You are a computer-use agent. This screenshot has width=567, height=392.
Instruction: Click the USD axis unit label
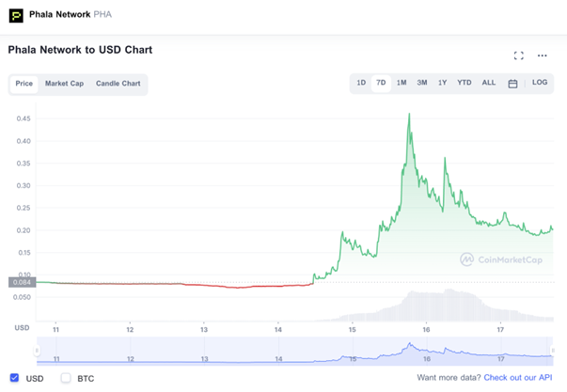[22, 328]
